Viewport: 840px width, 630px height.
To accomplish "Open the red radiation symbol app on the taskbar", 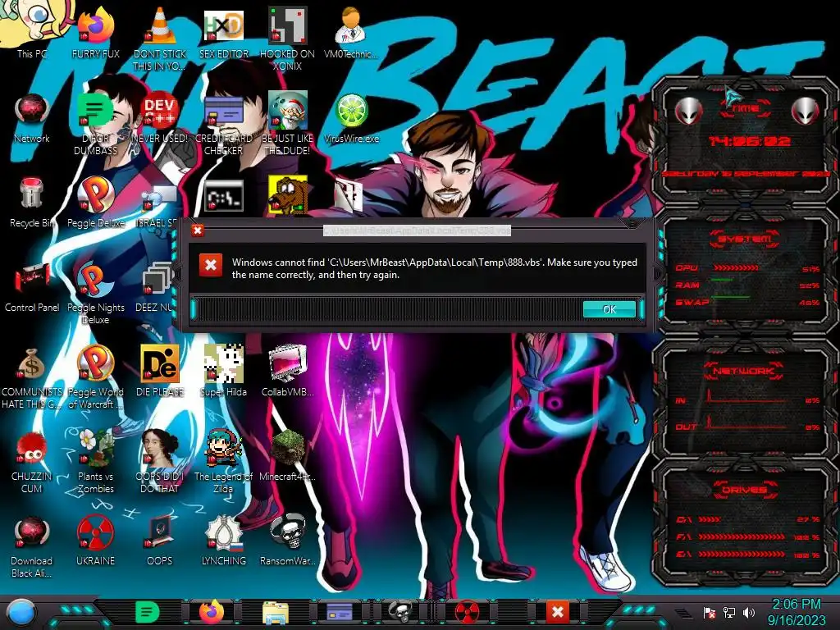I will click(467, 612).
